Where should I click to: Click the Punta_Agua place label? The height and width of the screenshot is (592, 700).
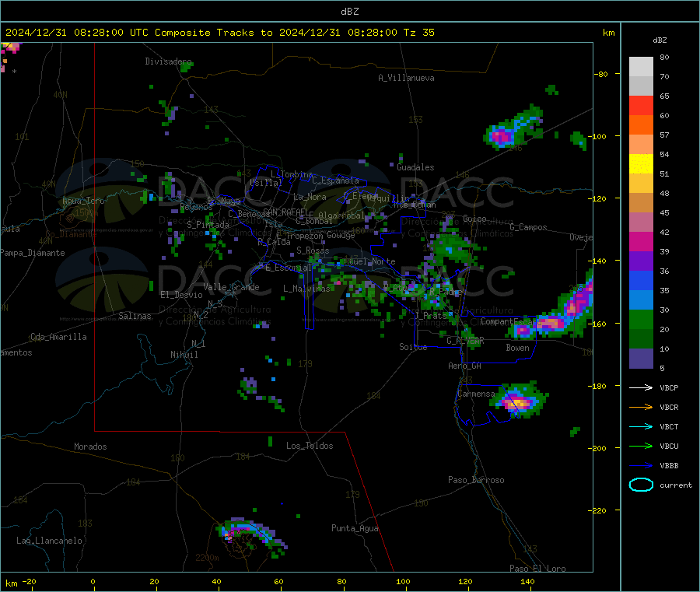tap(355, 528)
